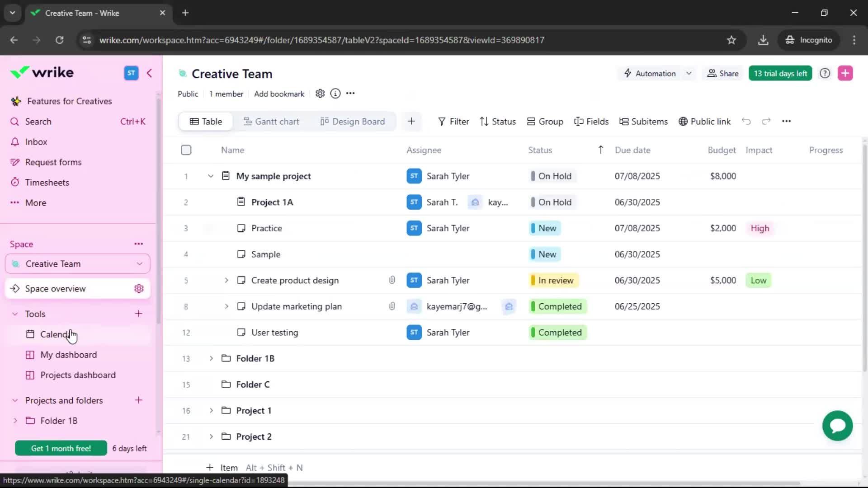
Task: Open Space overview settings gear
Action: click(139, 289)
